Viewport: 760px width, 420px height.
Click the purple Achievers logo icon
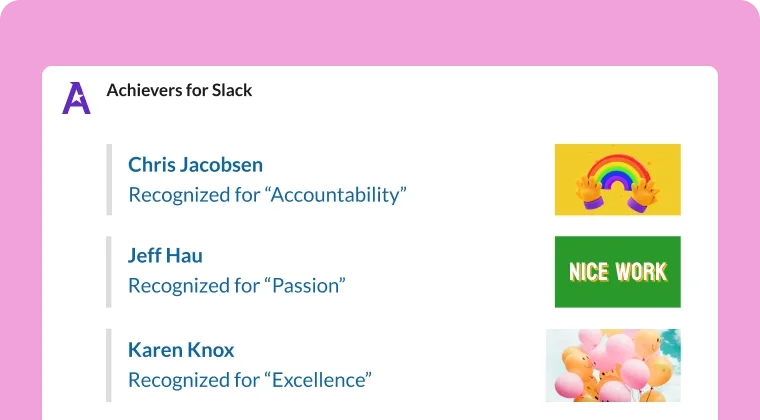click(x=76, y=97)
